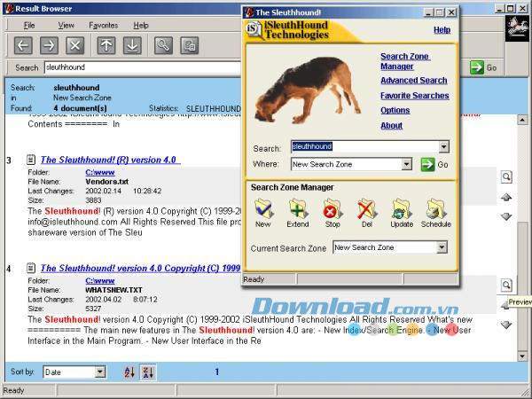532x399 pixels.
Task: Toggle descending Z-A sort order
Action: coord(148,372)
